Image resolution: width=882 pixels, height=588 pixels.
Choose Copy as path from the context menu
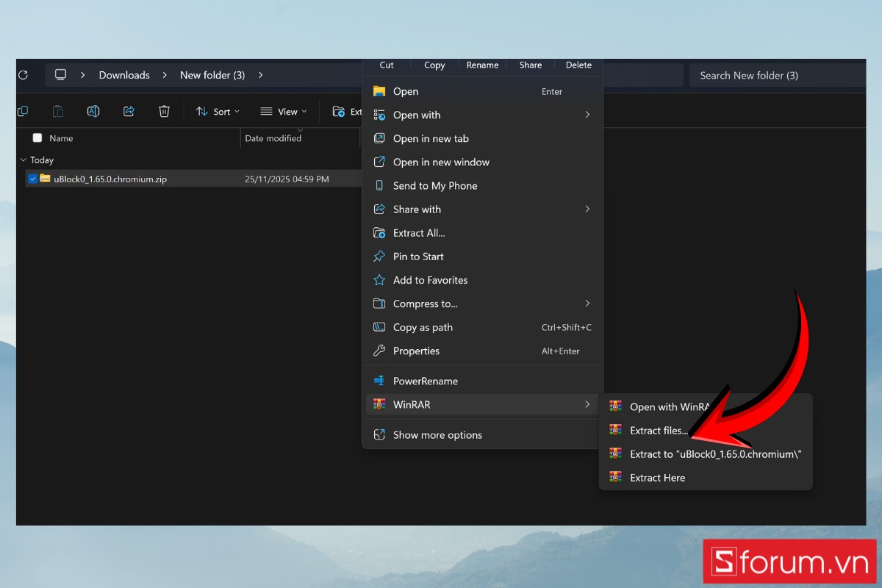(422, 327)
